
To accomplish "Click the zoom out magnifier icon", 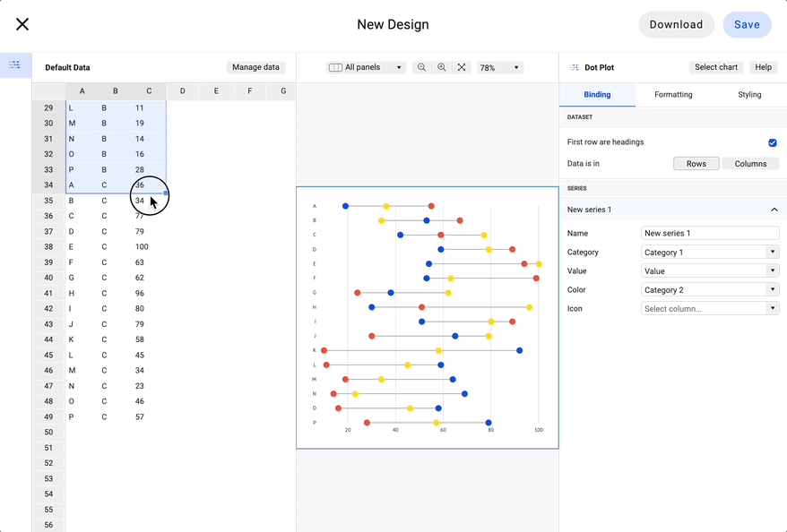I will [421, 67].
